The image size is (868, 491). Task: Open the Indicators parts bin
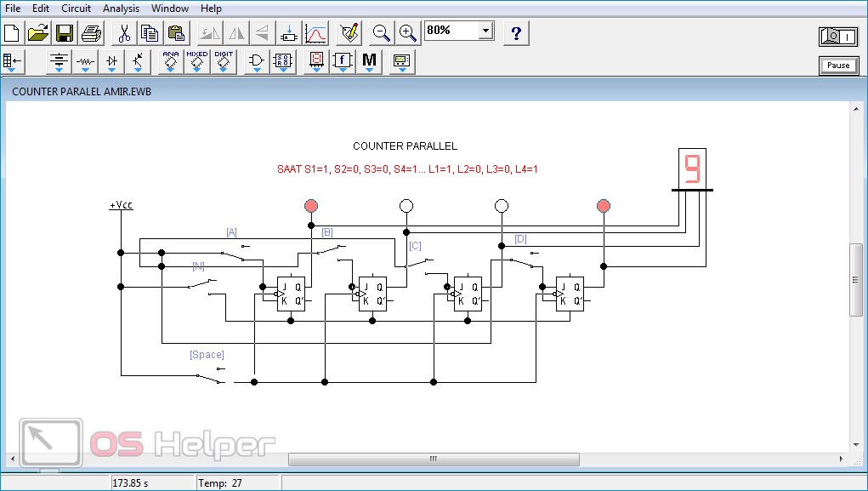pyautogui.click(x=316, y=60)
